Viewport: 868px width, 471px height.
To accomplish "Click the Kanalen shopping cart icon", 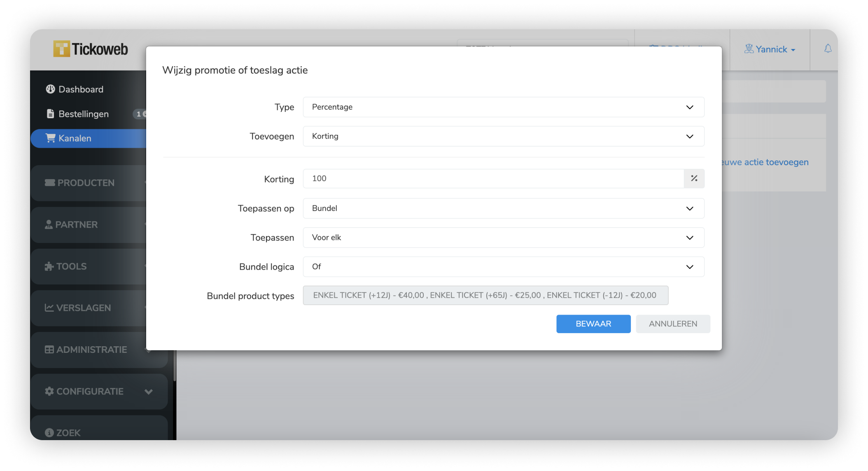I will (x=50, y=138).
